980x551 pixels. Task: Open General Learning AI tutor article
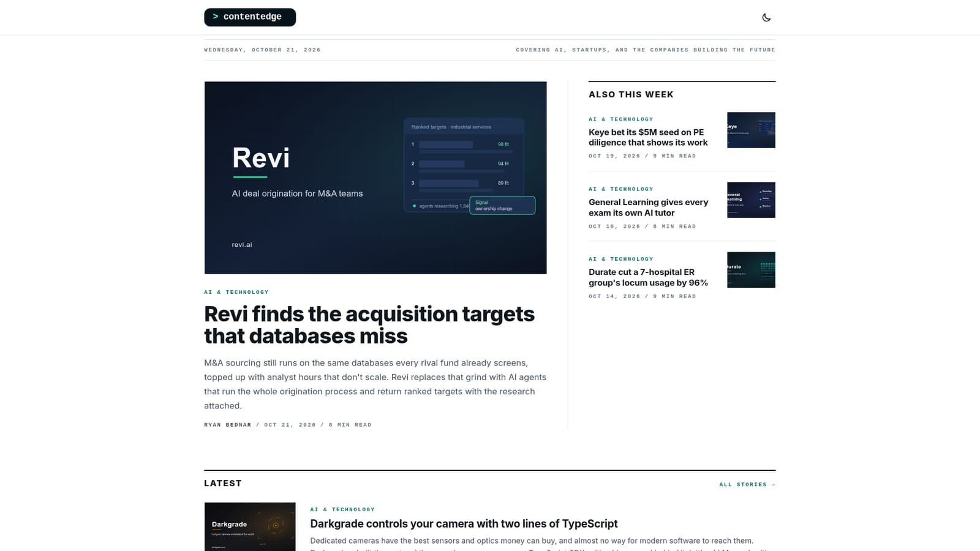point(648,208)
